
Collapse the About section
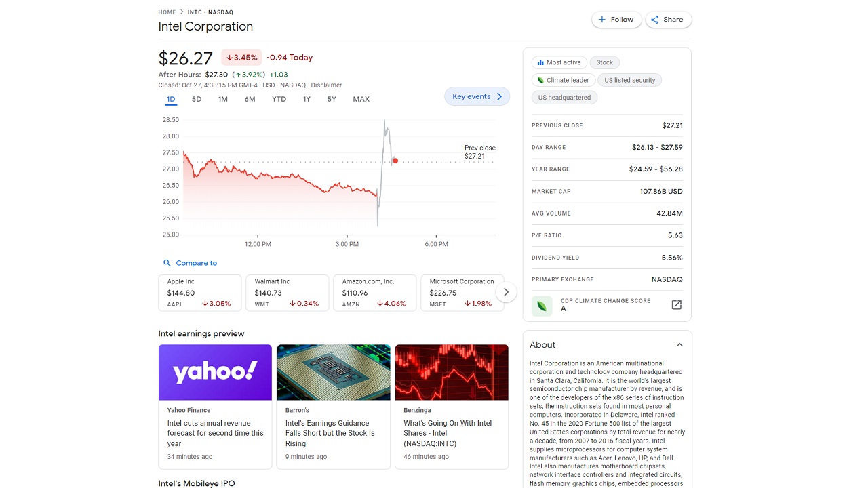679,344
